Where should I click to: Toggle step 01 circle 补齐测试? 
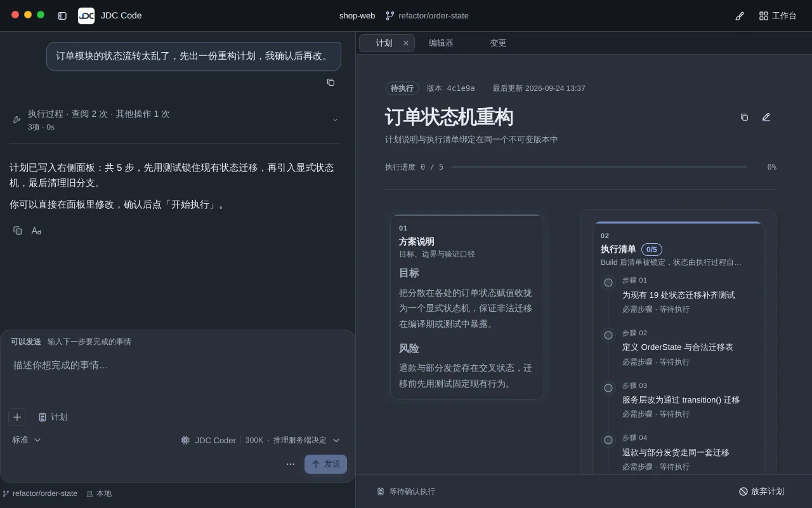pos(608,283)
